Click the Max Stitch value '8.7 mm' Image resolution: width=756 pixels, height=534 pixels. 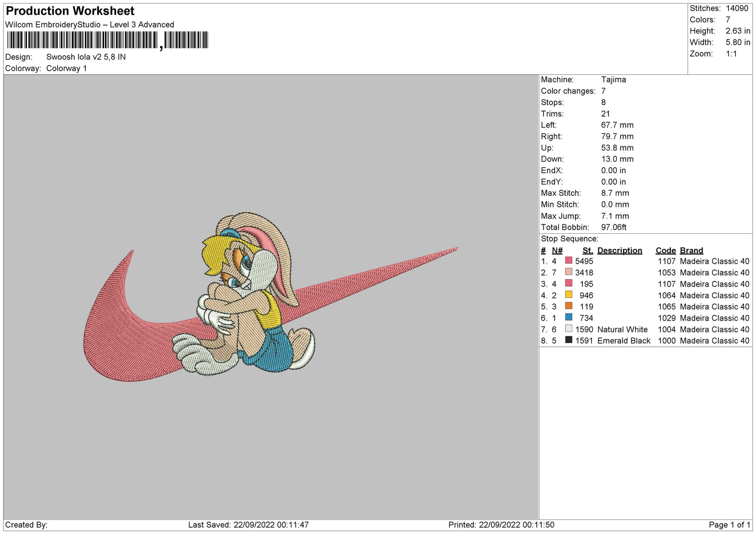click(615, 193)
